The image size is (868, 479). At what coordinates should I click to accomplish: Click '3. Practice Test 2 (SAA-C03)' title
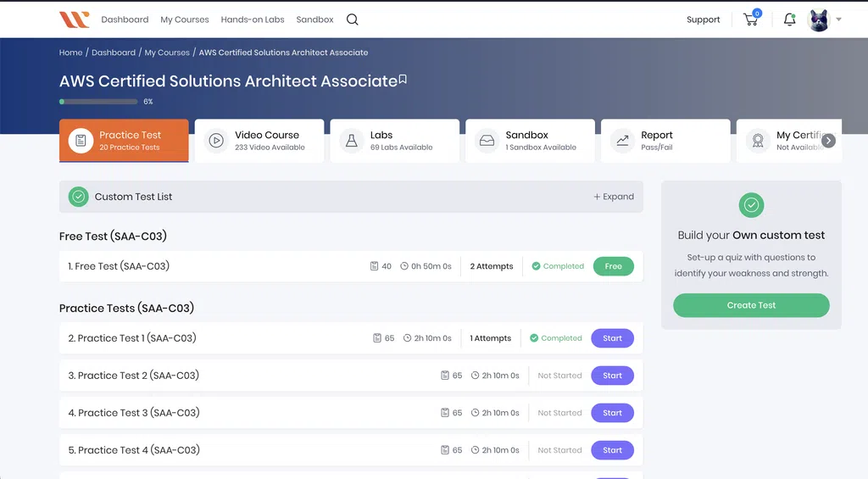pos(133,376)
